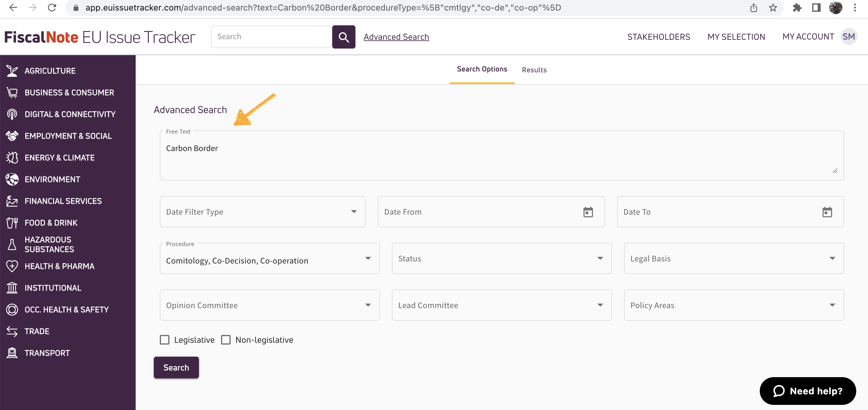Click the Energy & Climate icon
This screenshot has height=410, width=868.
pos(12,157)
